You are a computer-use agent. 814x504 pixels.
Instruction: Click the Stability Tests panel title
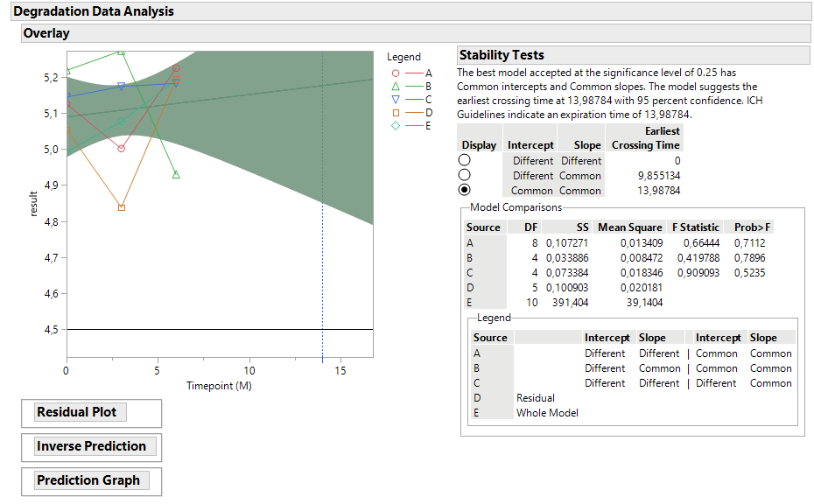pyautogui.click(x=503, y=54)
